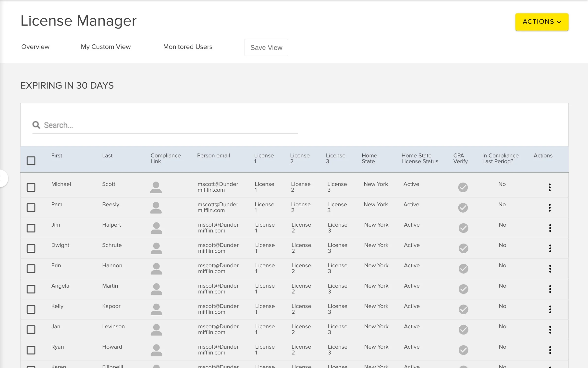588x368 pixels.
Task: Select the Dwight Schrute row checkbox
Action: point(31,248)
